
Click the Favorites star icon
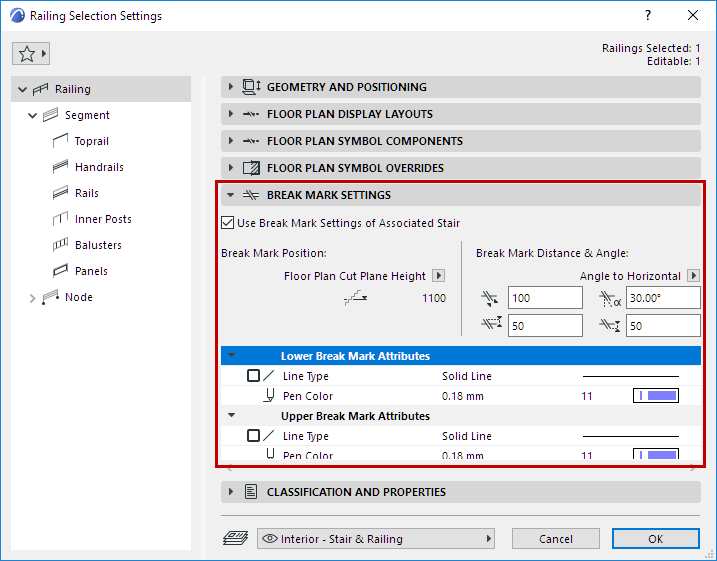click(x=25, y=54)
